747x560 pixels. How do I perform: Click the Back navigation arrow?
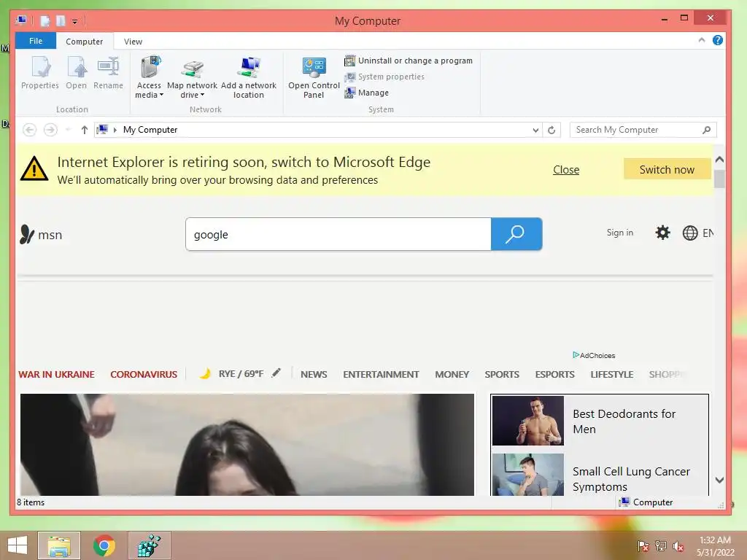click(29, 130)
